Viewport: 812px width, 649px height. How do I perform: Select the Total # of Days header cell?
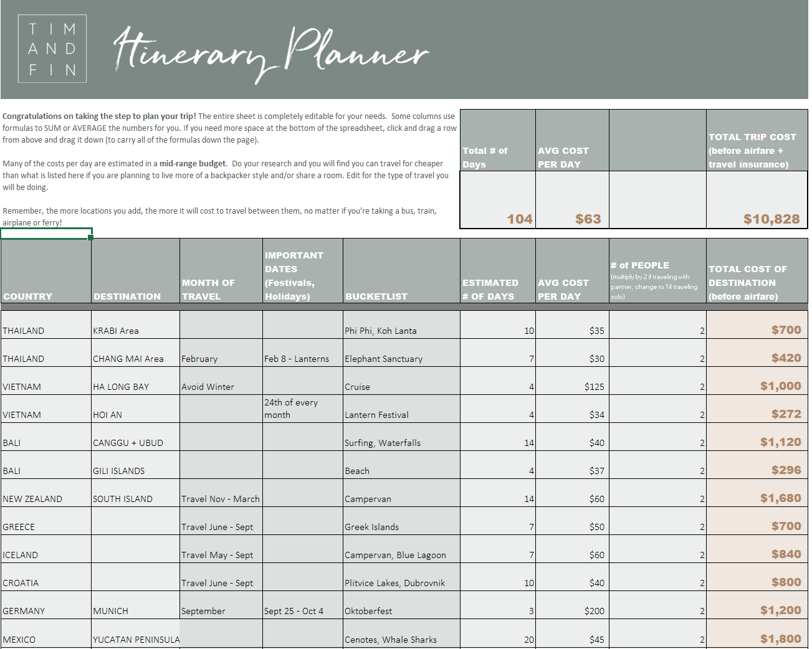point(498,140)
